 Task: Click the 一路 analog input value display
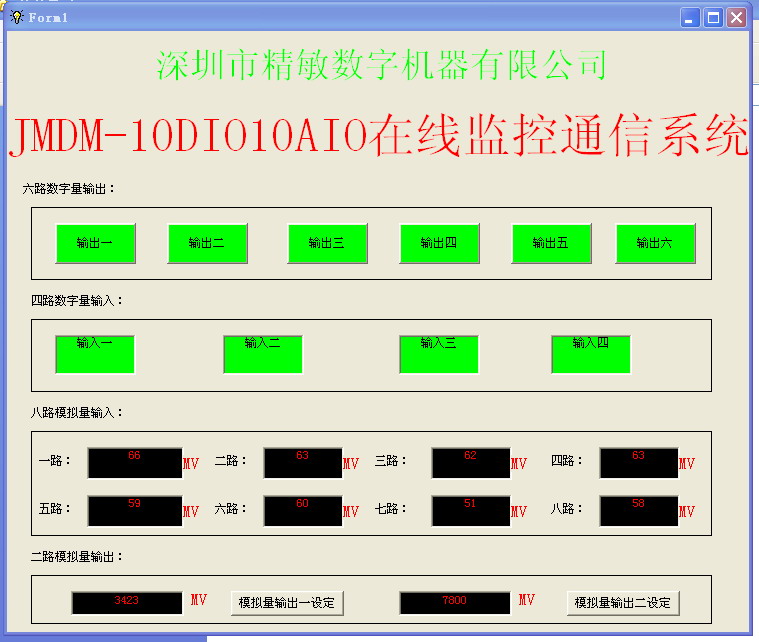[x=135, y=463]
